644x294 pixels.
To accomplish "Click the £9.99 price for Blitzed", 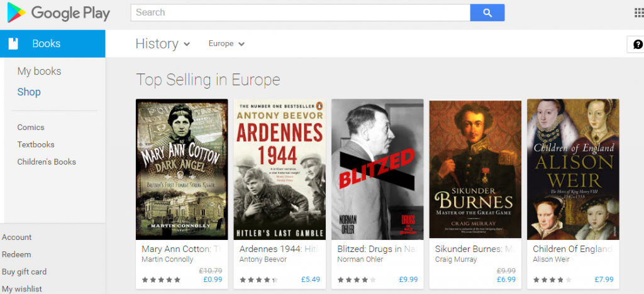I will tap(408, 280).
